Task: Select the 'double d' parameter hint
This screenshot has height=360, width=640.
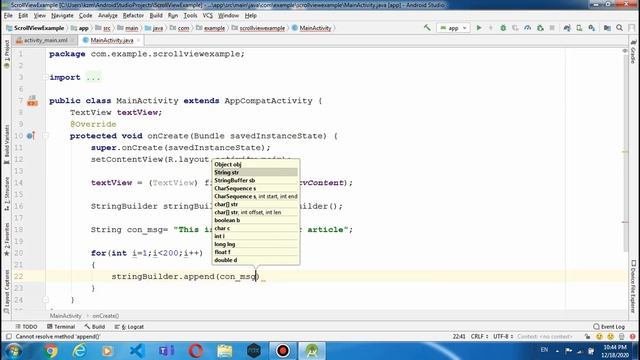Action: (x=256, y=260)
